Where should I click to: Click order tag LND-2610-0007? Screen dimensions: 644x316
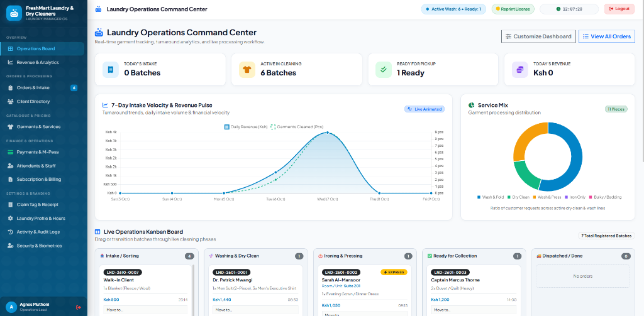click(x=123, y=272)
